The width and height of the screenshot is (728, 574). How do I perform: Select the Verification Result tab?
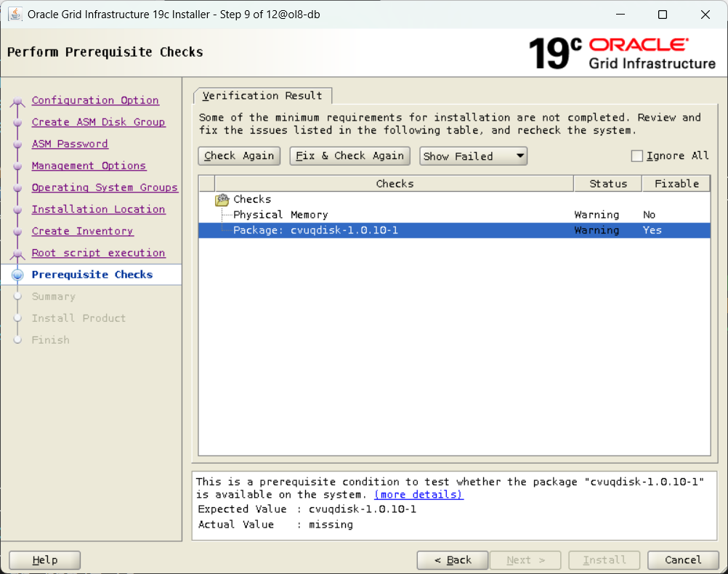(x=262, y=96)
